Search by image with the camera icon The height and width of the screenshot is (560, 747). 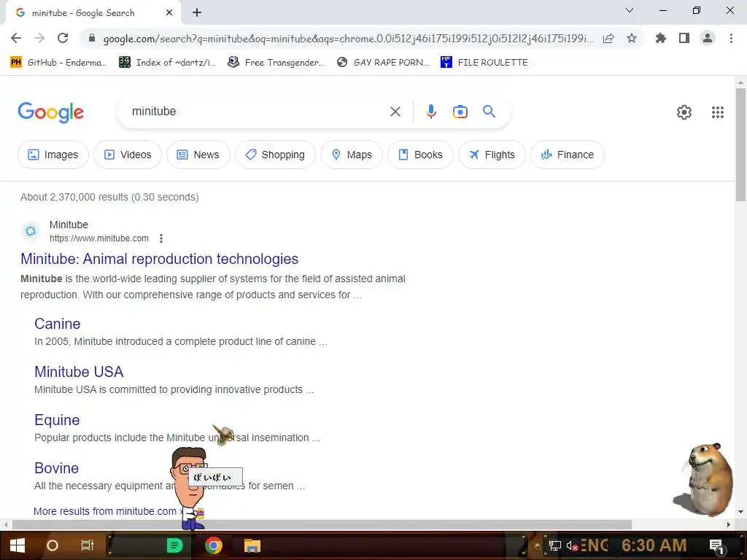460,112
